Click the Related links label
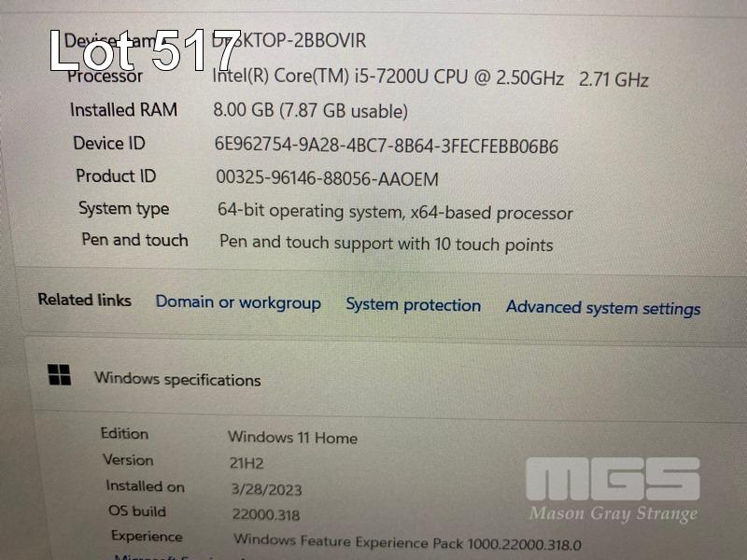This screenshot has height=560, width=747. (85, 300)
